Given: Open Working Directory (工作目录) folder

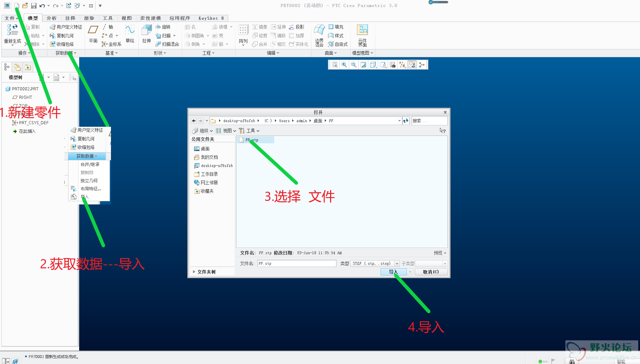Looking at the screenshot, I should point(206,174).
